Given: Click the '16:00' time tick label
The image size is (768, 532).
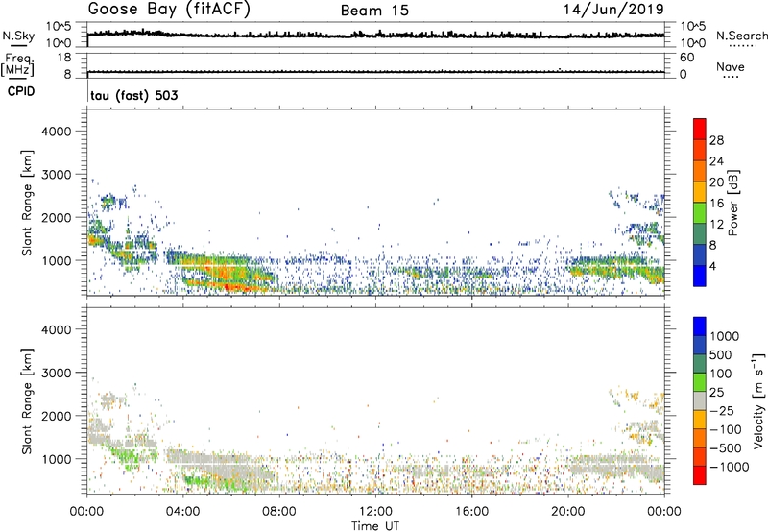Looking at the screenshot, I should tap(471, 512).
